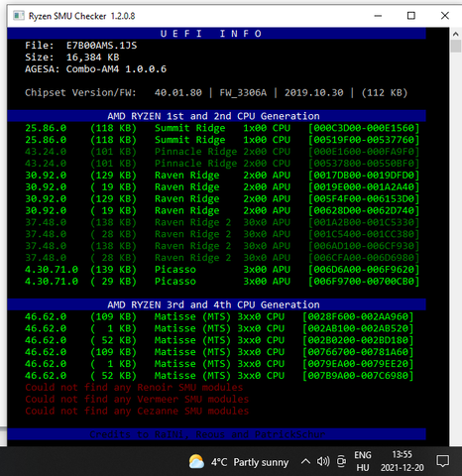The image size is (462, 476).
Task: Click Raven Ridge row [00628D00-0062D740]
Action: click(222, 210)
